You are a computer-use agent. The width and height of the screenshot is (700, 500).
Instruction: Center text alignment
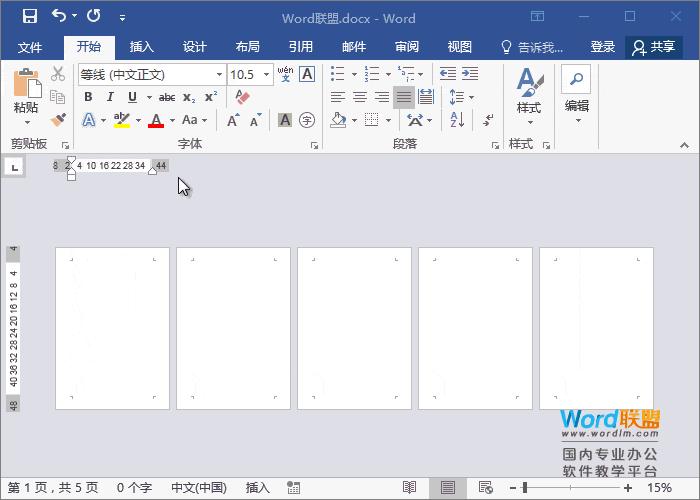(x=360, y=97)
